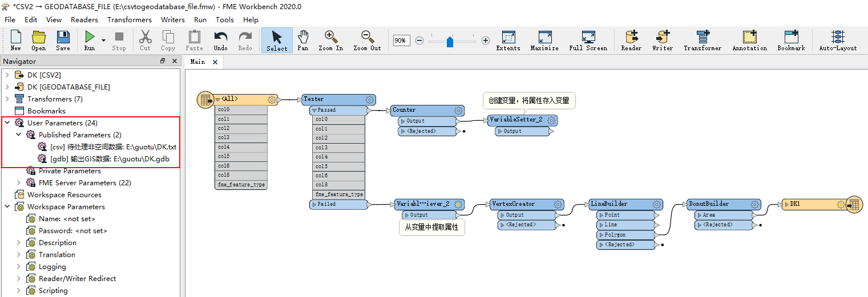
Task: Add a Reader from the toolbar
Action: 631,38
